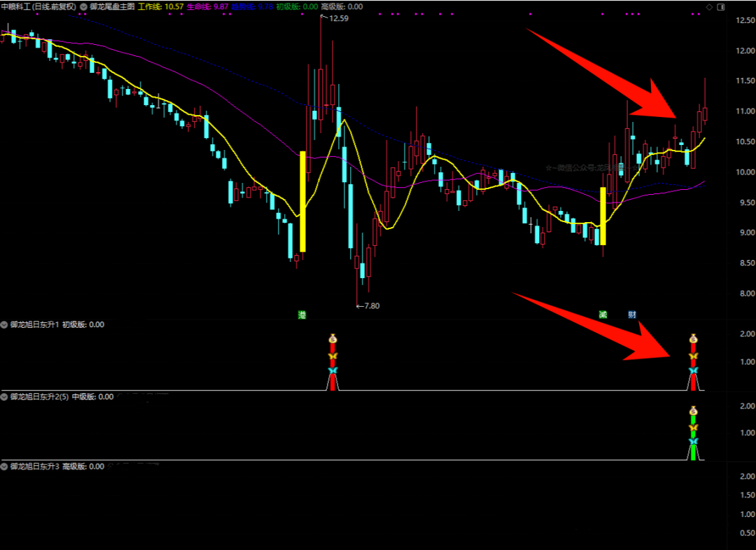The width and height of the screenshot is (756, 550).
Task: Click the green 减 marker below the chart
Action: (x=602, y=315)
